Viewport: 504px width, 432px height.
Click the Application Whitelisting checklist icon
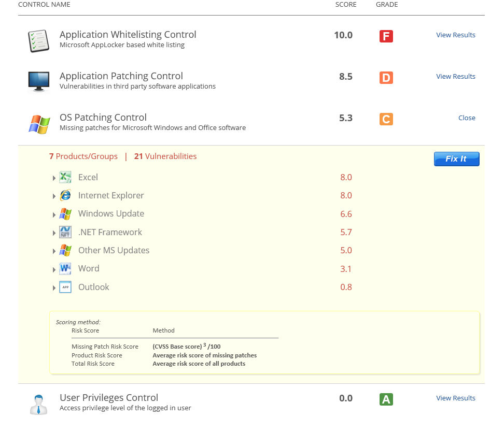(38, 41)
